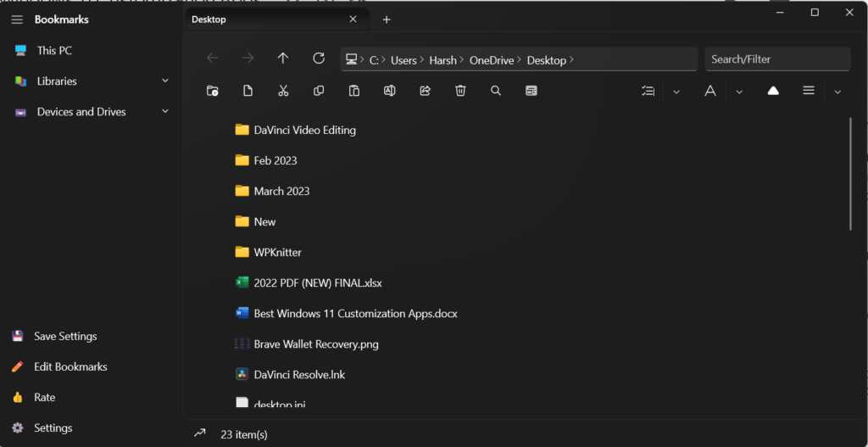Click the Cut scissors icon
Viewport: 868px width, 447px height.
pos(283,91)
